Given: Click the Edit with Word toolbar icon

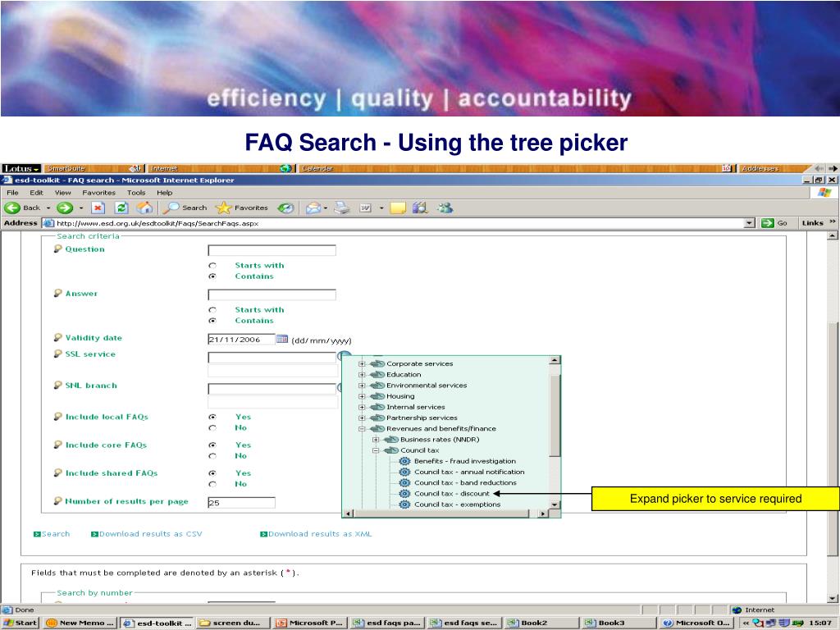Looking at the screenshot, I should click(366, 208).
